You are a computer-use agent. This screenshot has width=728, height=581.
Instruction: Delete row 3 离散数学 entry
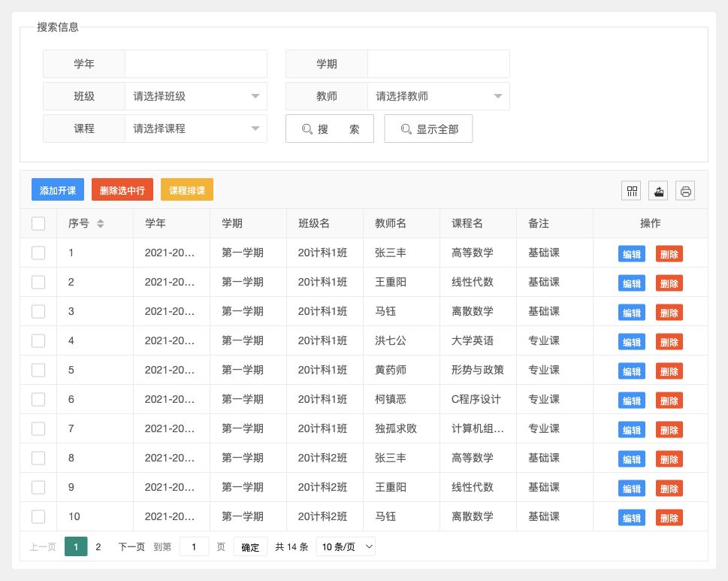pos(669,313)
